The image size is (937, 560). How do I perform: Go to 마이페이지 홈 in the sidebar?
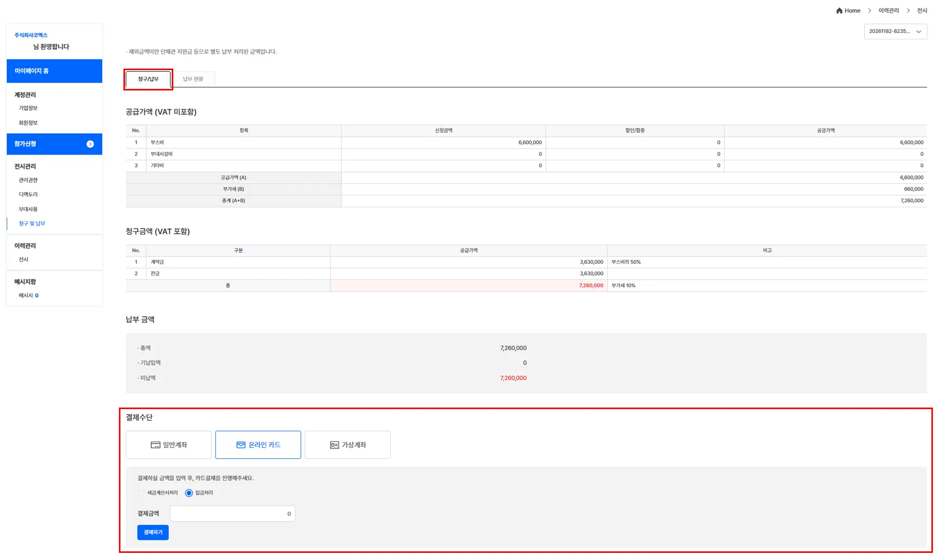54,71
